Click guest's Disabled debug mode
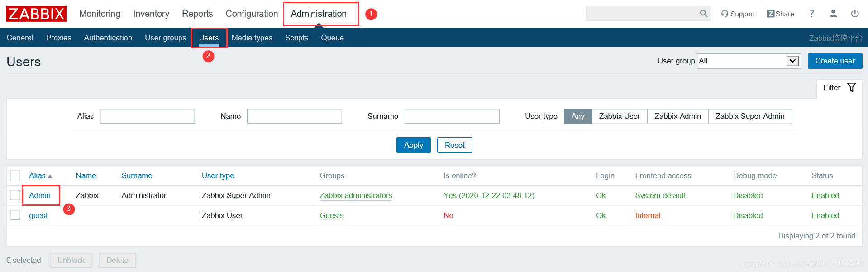 748,215
